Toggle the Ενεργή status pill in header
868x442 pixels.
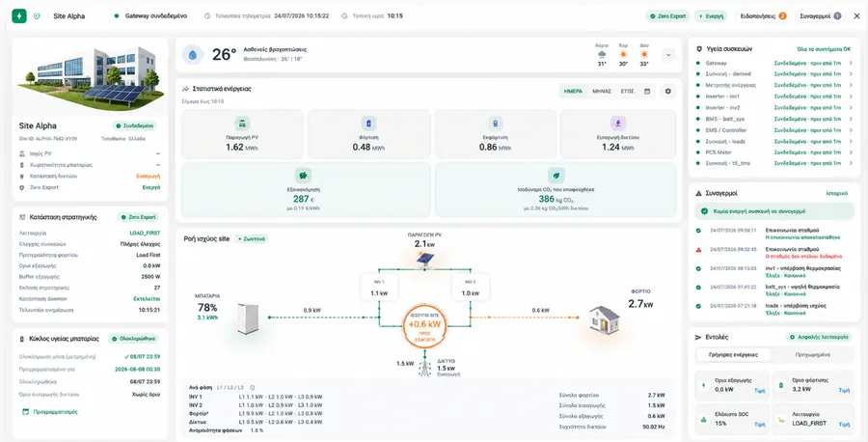711,16
